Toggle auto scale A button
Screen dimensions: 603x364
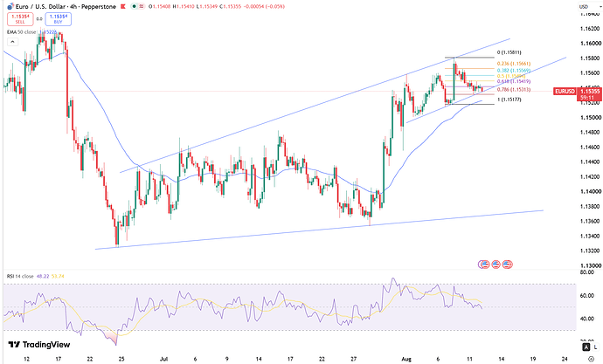pyautogui.click(x=586, y=347)
